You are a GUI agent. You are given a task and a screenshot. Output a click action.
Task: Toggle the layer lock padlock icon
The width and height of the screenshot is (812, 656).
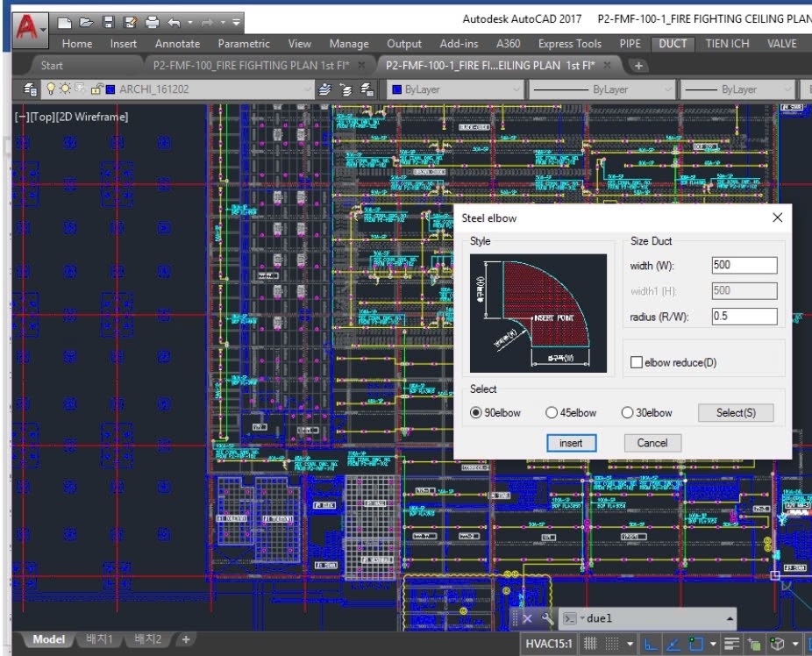pos(96,89)
